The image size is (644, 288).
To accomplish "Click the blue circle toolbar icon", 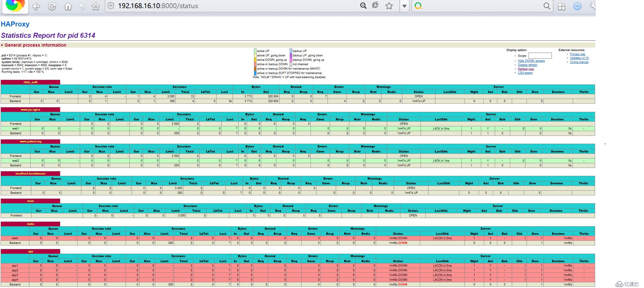I will (577, 6).
